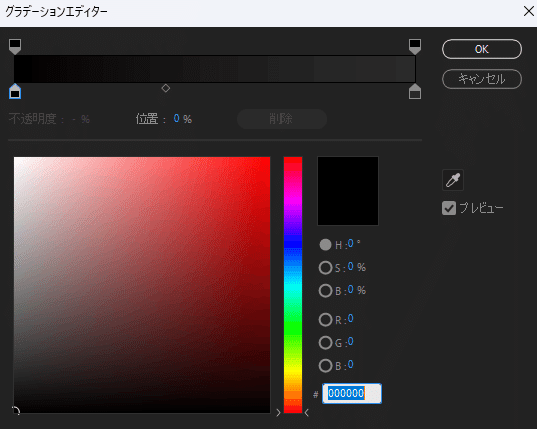Screen dimensions: 537x429
Task: Click the 位置 value 0 %
Action: (x=183, y=119)
